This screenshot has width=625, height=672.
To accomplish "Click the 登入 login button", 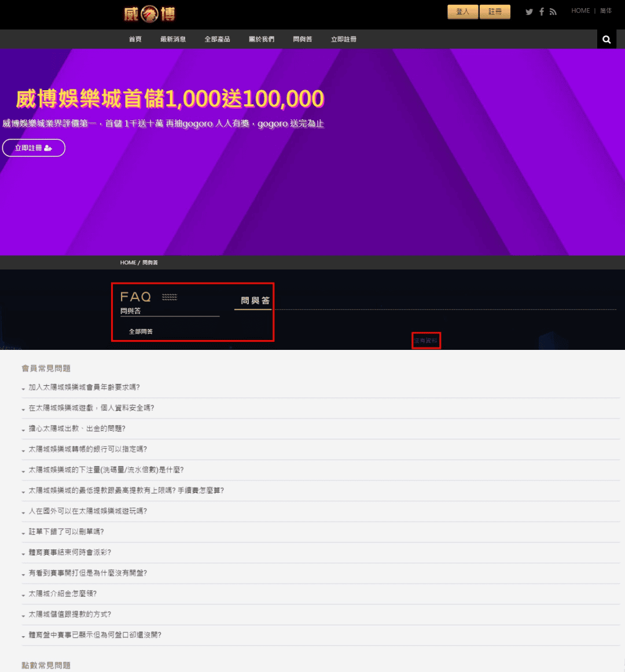I will [x=462, y=12].
